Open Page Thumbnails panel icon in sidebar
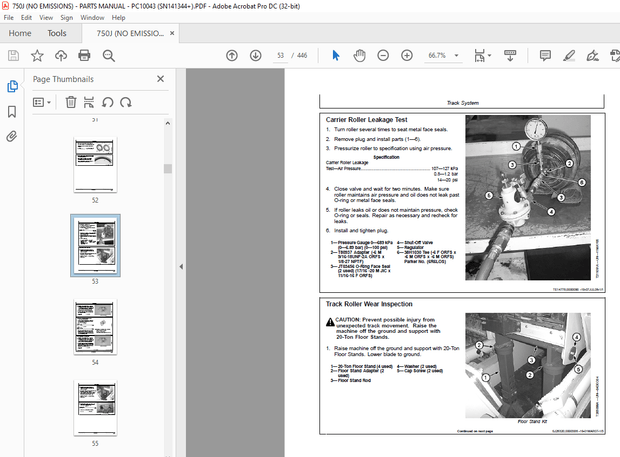This screenshot has height=457, width=620. [12, 86]
